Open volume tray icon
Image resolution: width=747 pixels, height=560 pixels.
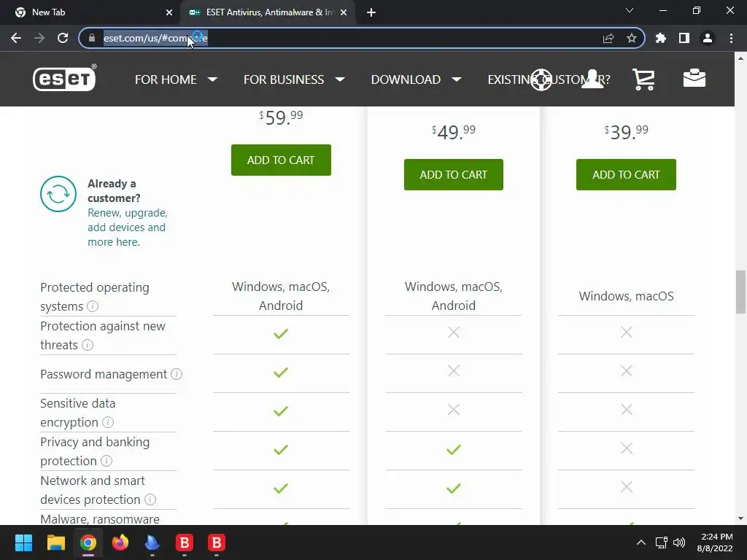679,542
